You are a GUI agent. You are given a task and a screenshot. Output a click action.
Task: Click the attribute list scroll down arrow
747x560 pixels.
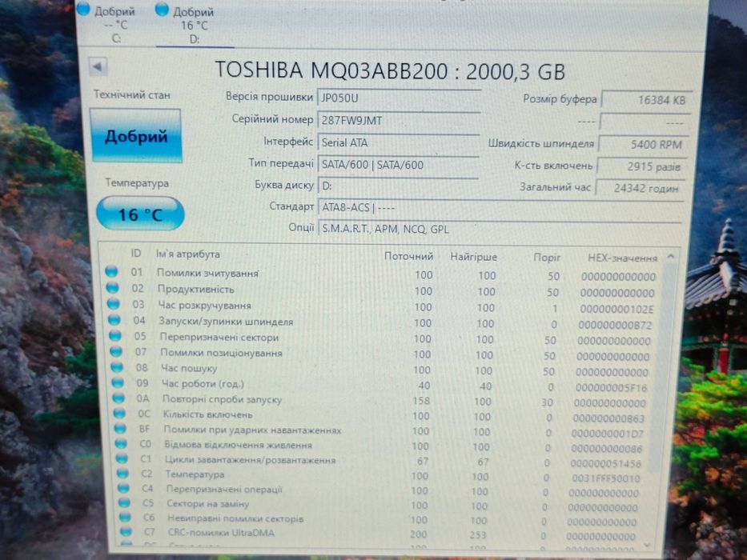(x=647, y=544)
